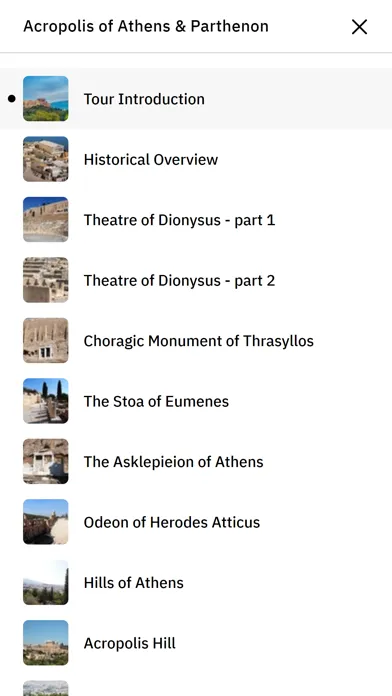The image size is (392, 696).
Task: Select Choragic Monument of Thrasyllos title
Action: (198, 341)
